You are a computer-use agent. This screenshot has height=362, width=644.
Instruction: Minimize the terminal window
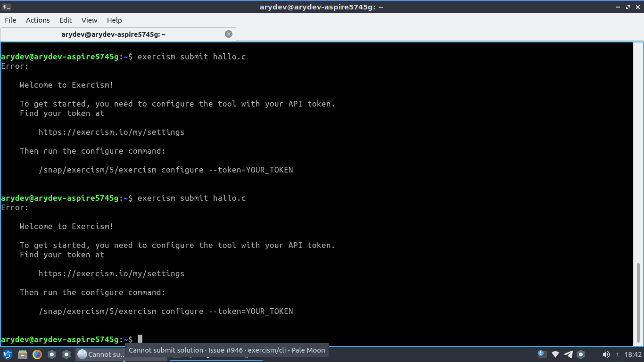tap(619, 7)
